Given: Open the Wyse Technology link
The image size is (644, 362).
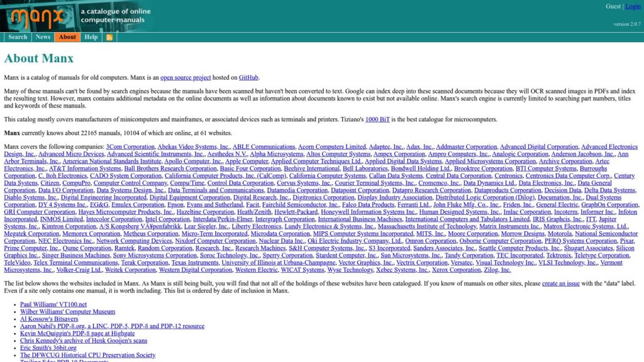Looking at the screenshot, I should point(350,270).
